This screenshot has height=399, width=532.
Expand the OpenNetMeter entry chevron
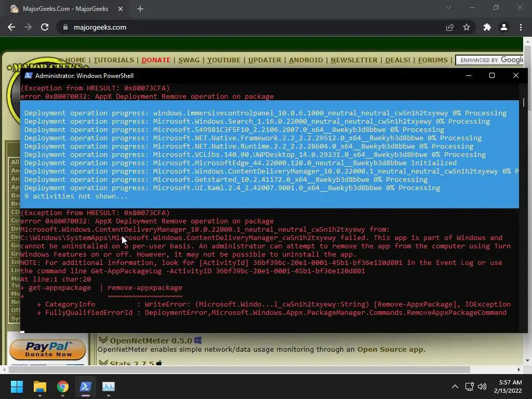[103, 340]
